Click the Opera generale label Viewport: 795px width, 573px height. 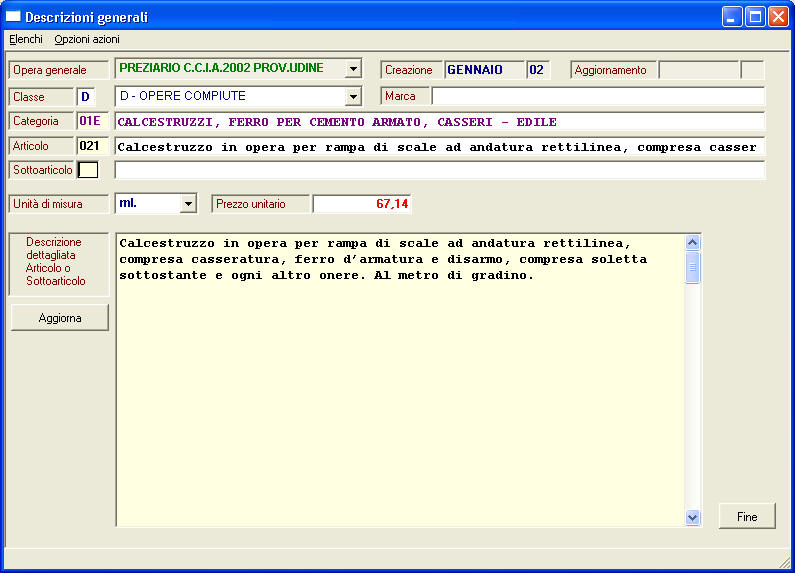(58, 70)
